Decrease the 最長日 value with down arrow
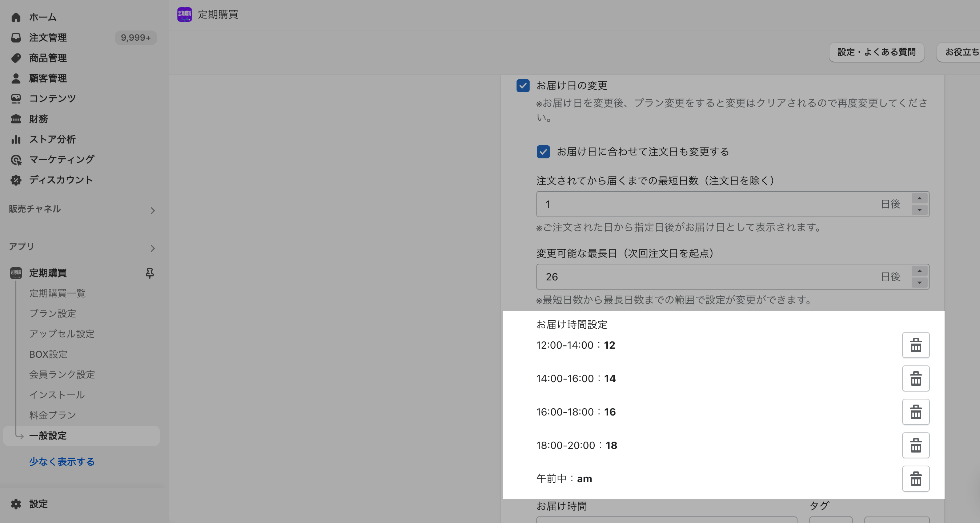The width and height of the screenshot is (980, 523). coord(919,283)
